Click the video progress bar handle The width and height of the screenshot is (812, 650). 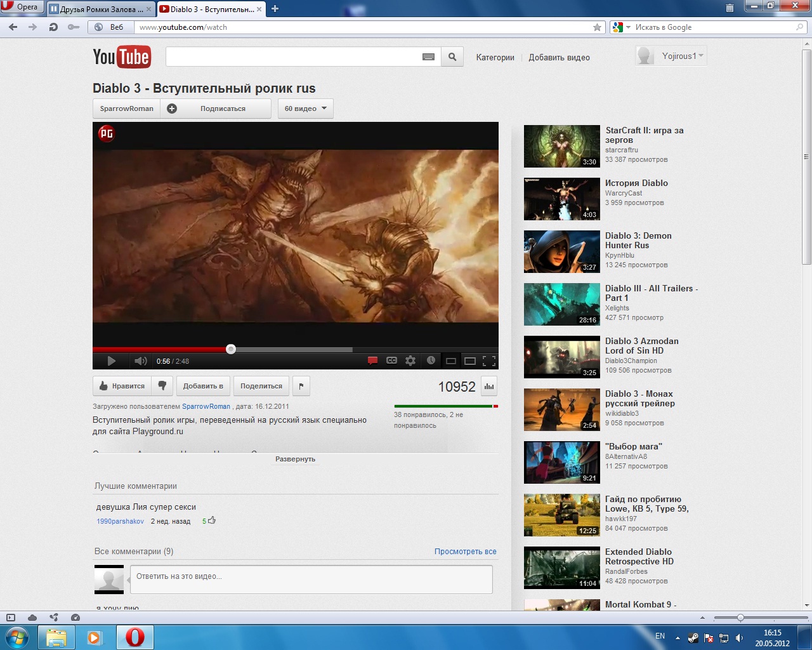(231, 349)
